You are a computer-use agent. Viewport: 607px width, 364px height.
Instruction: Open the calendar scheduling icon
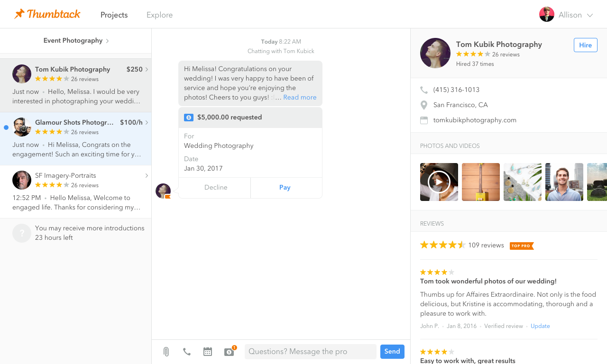208,352
